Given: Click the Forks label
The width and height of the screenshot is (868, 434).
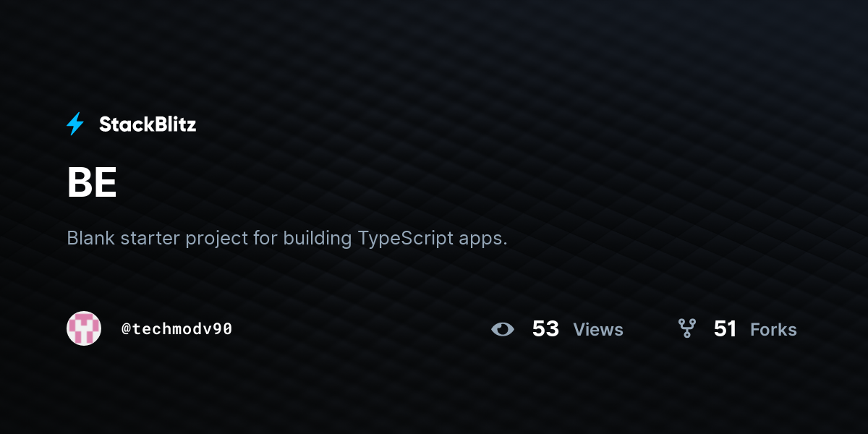Looking at the screenshot, I should click(x=773, y=330).
